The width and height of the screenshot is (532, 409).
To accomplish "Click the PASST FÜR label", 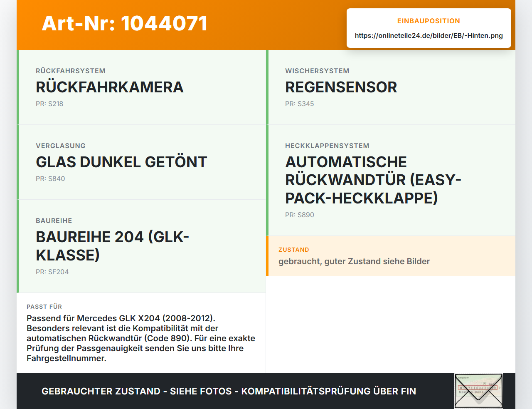I will coord(44,307).
